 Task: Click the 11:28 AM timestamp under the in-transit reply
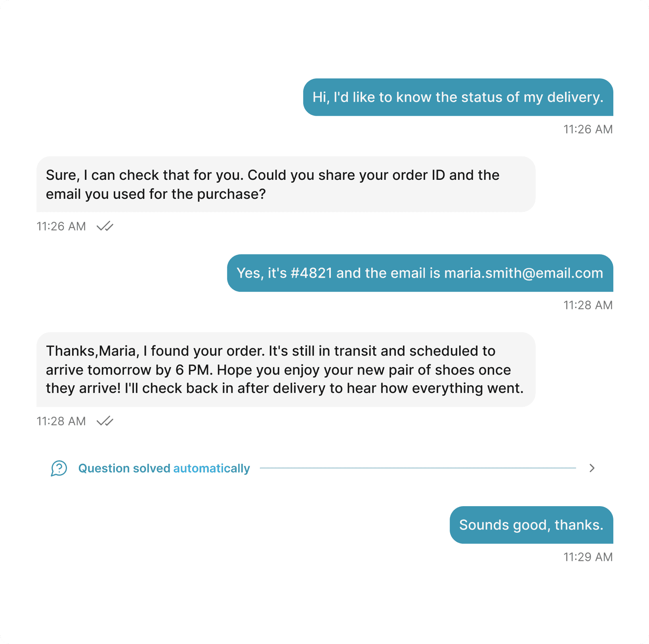pos(61,421)
